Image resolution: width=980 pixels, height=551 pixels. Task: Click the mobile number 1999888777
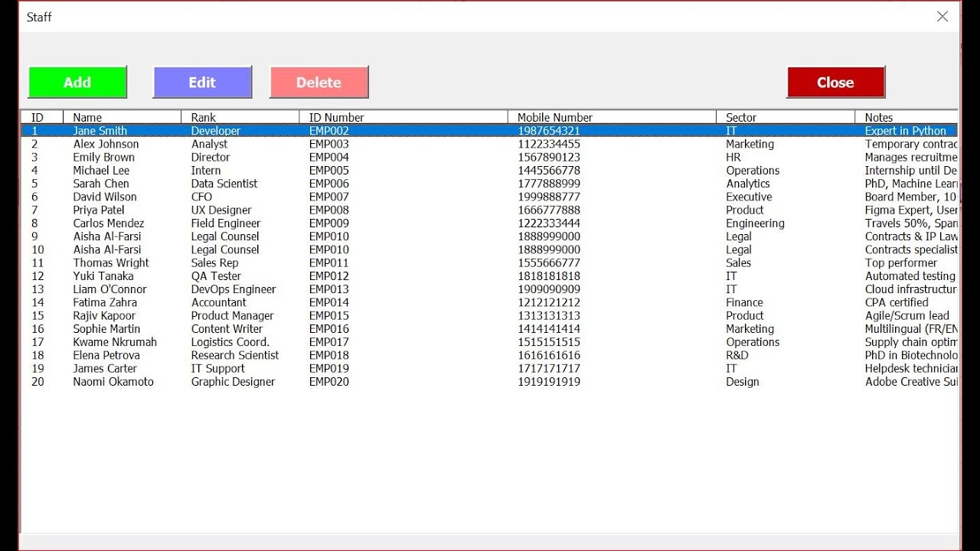tap(549, 197)
